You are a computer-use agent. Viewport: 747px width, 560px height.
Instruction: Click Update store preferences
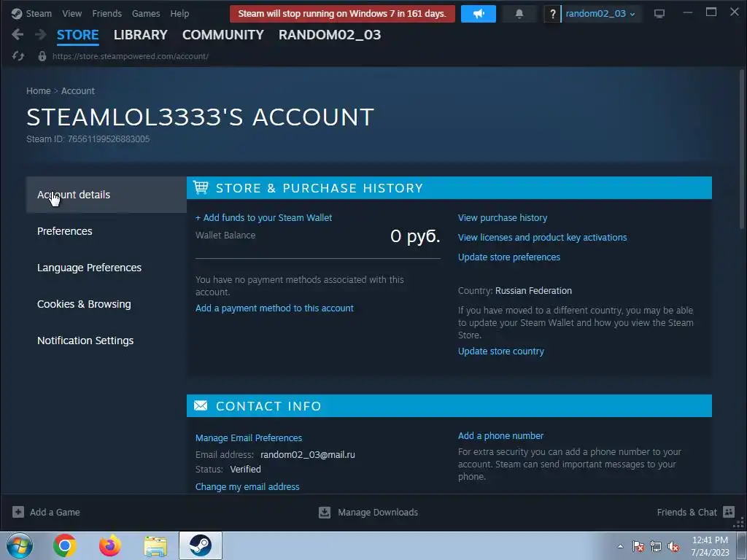pyautogui.click(x=508, y=257)
